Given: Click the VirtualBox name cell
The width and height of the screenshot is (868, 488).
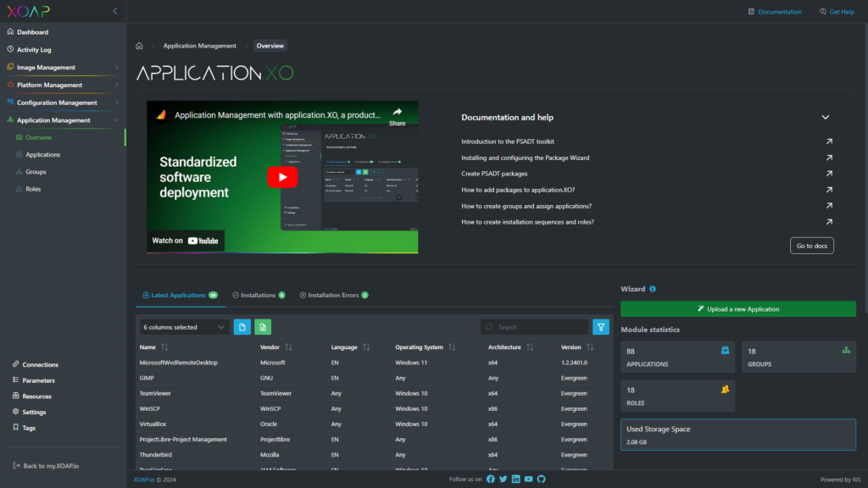Looking at the screenshot, I should click(153, 424).
